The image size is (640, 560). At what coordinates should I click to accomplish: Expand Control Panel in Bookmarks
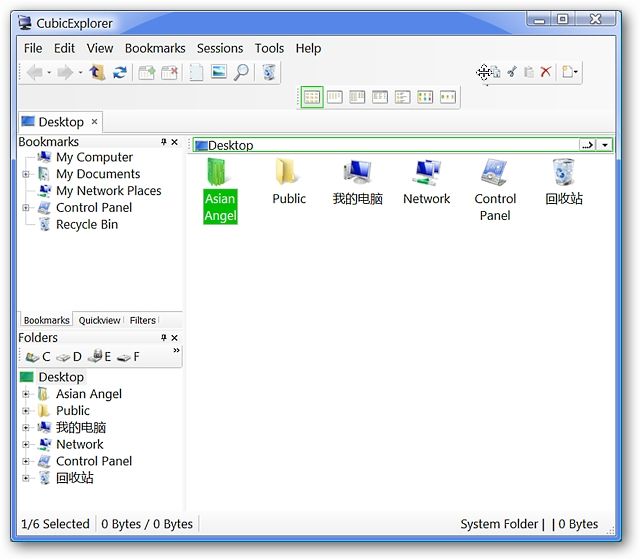pos(26,208)
